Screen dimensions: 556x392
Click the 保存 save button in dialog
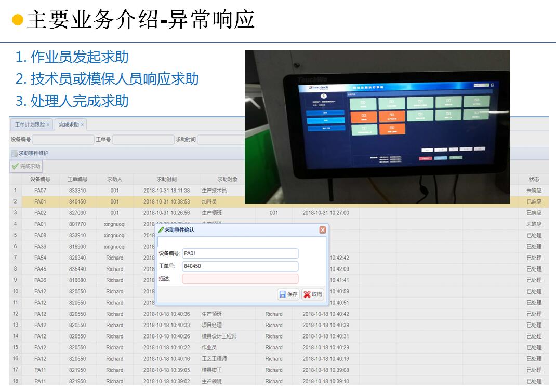click(x=288, y=294)
